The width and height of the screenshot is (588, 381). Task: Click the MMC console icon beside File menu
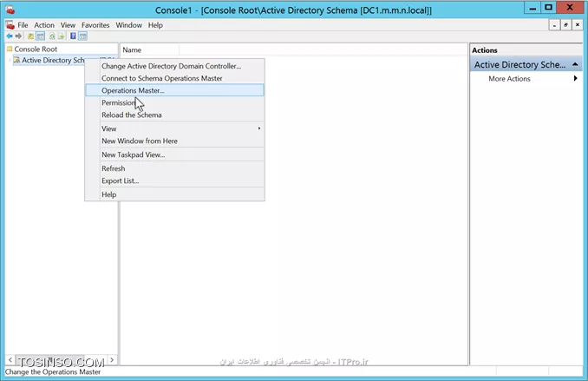pos(10,25)
